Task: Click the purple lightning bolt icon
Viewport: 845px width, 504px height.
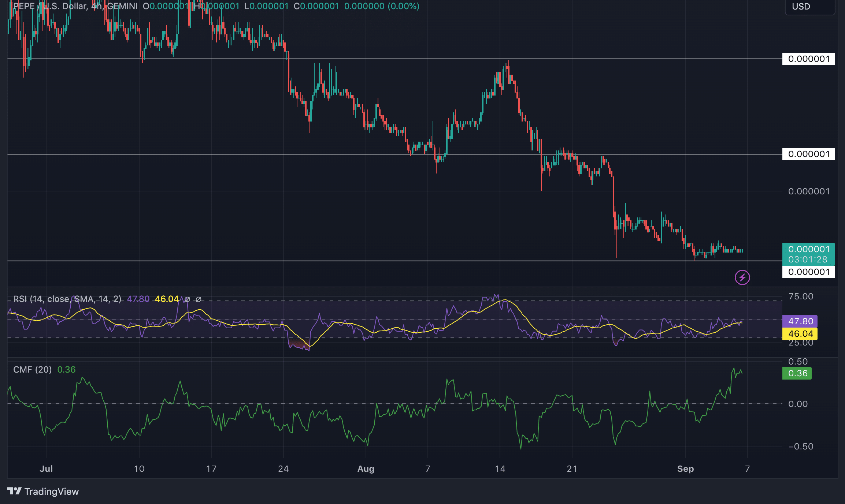Action: [742, 277]
